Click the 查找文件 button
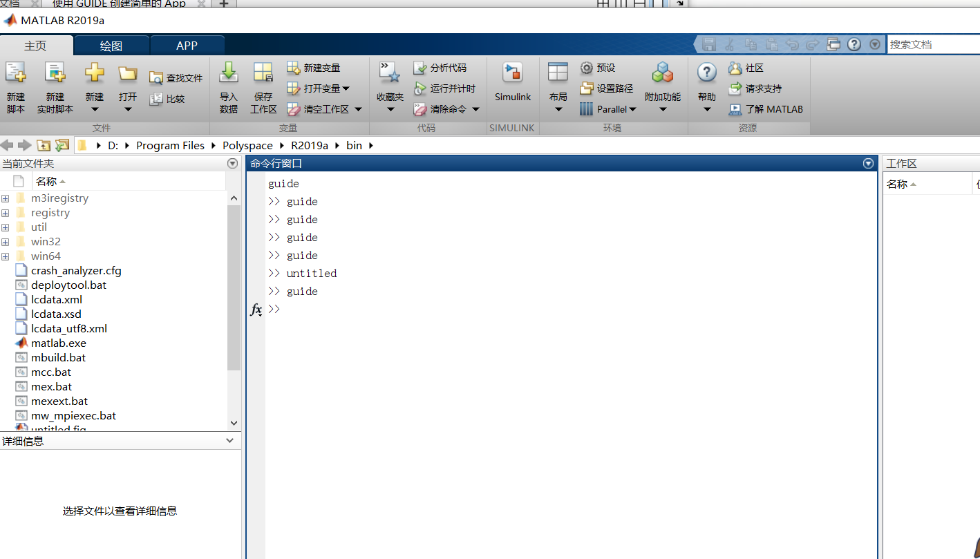Viewport: 980px width, 559px height. point(176,78)
